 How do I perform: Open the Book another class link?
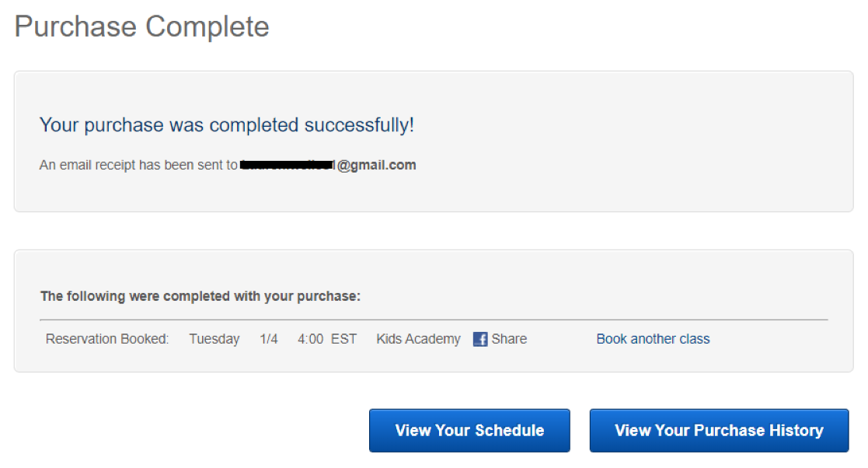click(653, 339)
